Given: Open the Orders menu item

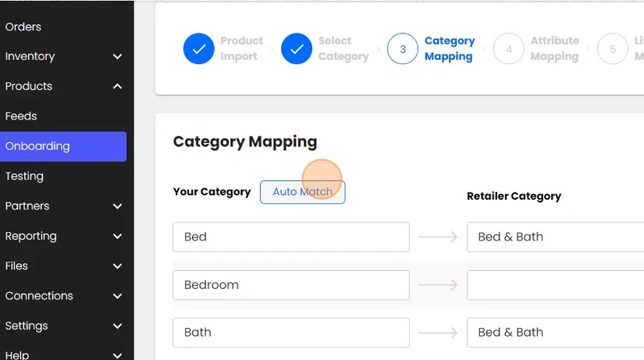Looking at the screenshot, I should [23, 27].
